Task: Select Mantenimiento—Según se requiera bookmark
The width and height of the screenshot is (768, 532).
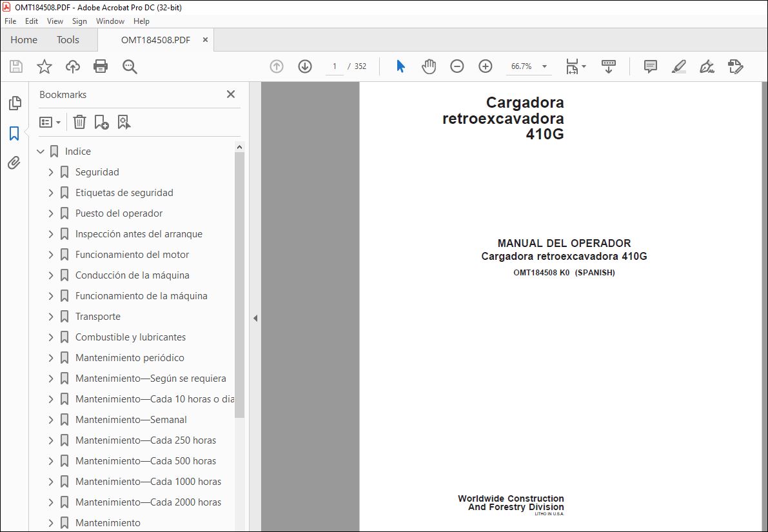Action: coord(151,379)
